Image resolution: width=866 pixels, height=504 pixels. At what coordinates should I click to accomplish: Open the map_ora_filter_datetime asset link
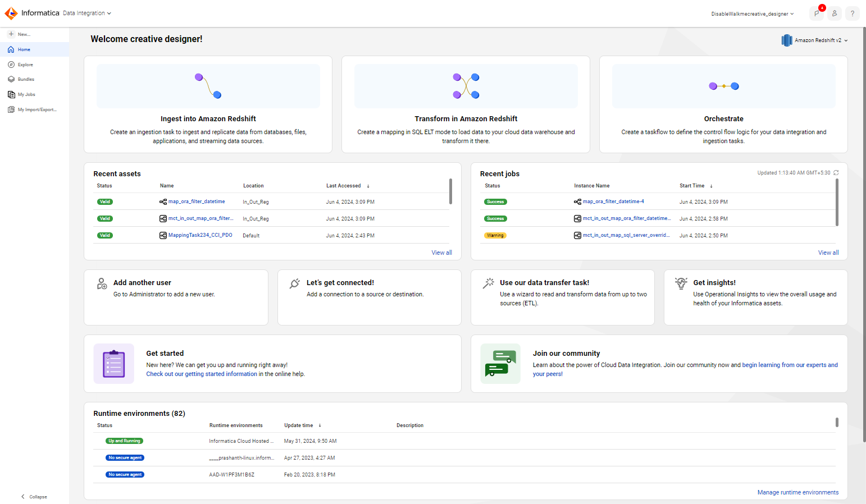[197, 201]
